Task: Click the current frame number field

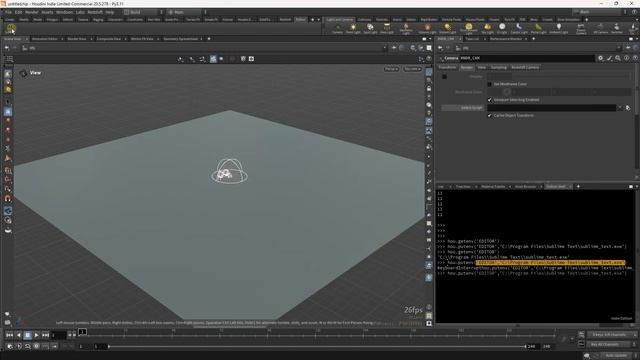Action: 58,335
